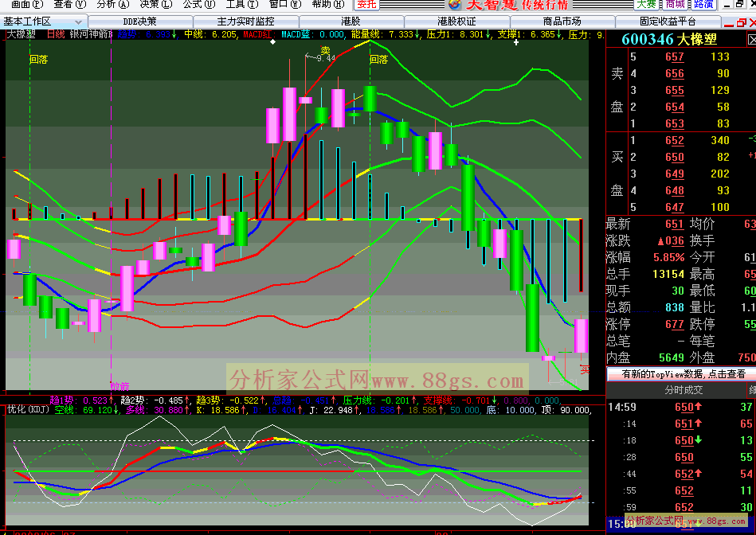
Task: Click the 优化(KDJ) indicator label
Action: click(x=27, y=410)
